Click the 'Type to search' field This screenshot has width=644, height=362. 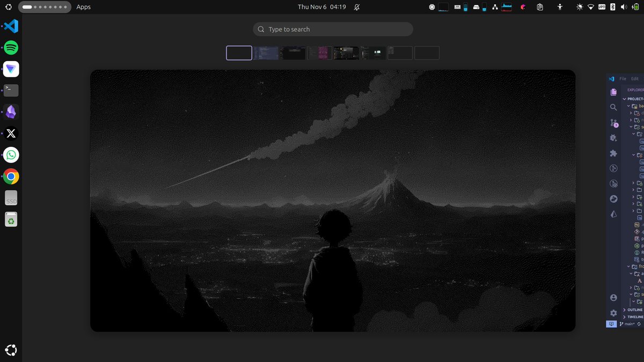333,29
